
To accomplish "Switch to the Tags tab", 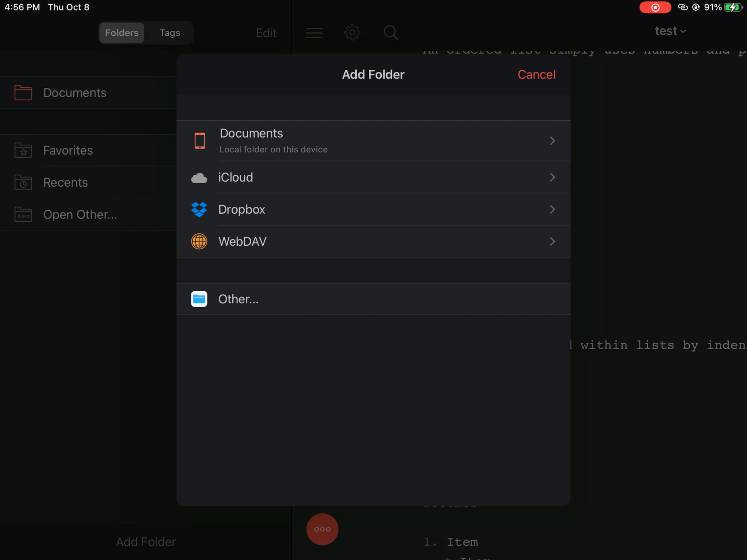I will (x=169, y=32).
